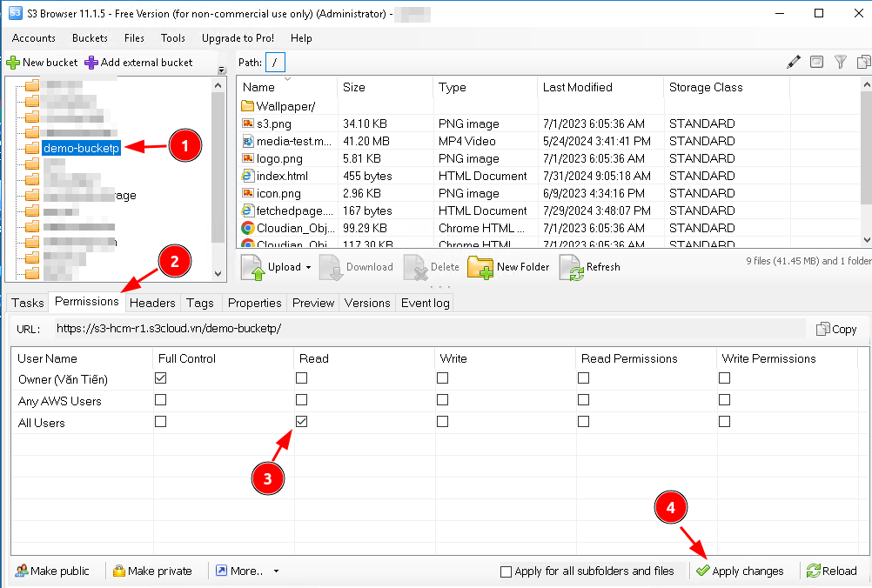Click the Apply changes button
Image resolution: width=872 pixels, height=588 pixels.
pyautogui.click(x=740, y=571)
